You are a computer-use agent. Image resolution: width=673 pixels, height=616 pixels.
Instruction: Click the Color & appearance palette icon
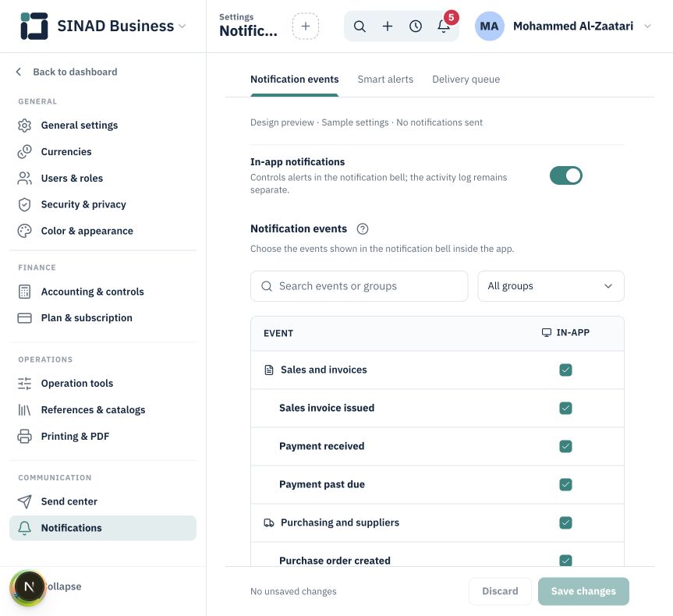point(24,231)
